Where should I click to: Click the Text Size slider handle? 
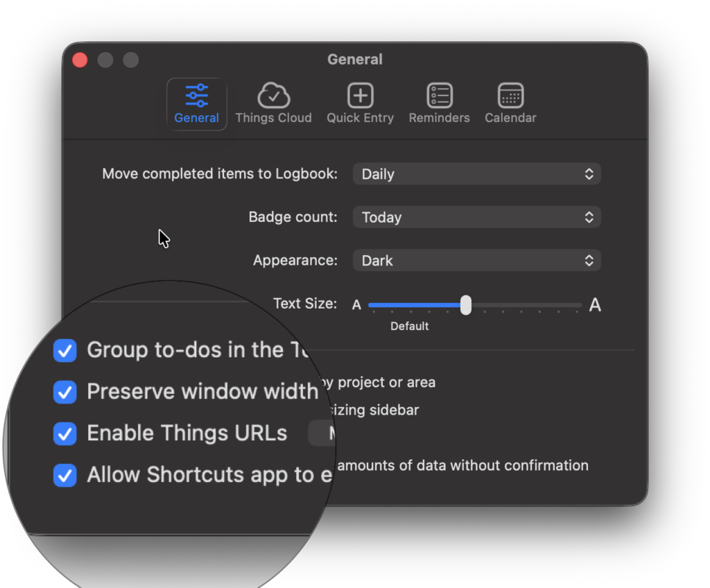pos(465,305)
